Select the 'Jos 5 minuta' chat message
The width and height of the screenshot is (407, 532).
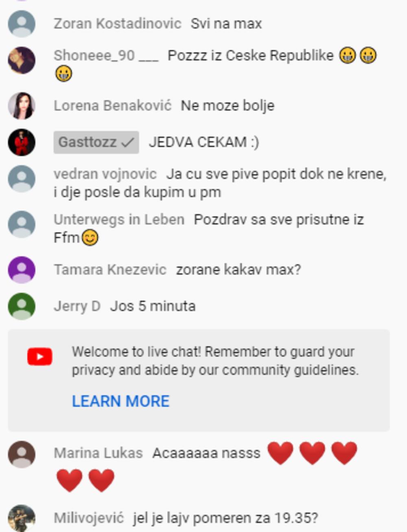click(x=153, y=306)
